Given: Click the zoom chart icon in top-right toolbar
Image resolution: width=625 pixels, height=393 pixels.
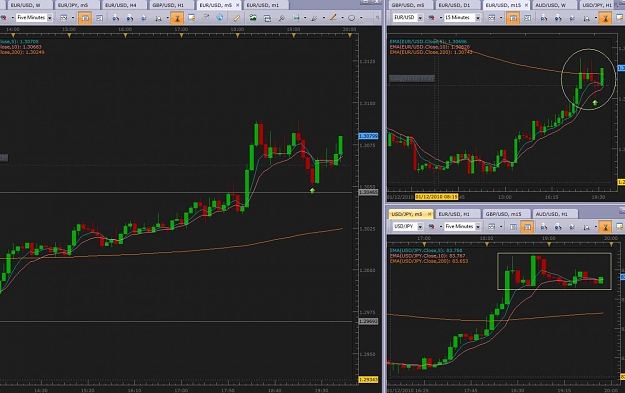Looking at the screenshot, I should [x=586, y=18].
